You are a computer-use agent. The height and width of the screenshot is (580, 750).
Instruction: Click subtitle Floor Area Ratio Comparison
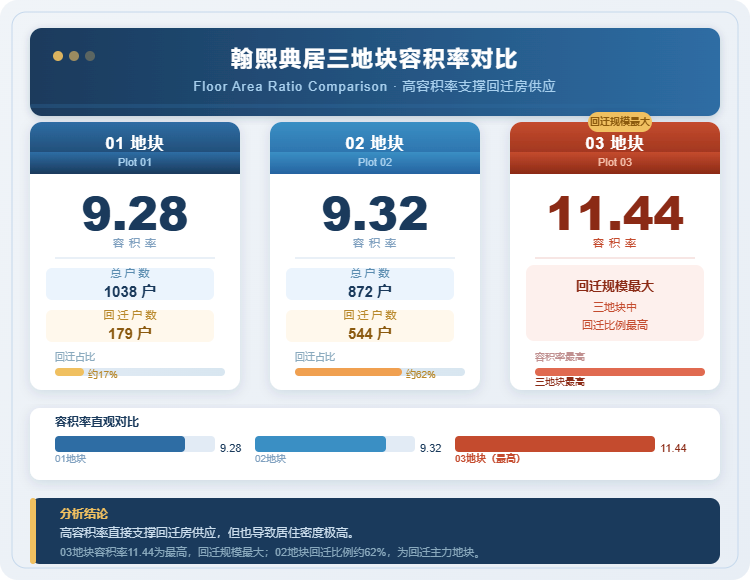point(290,87)
